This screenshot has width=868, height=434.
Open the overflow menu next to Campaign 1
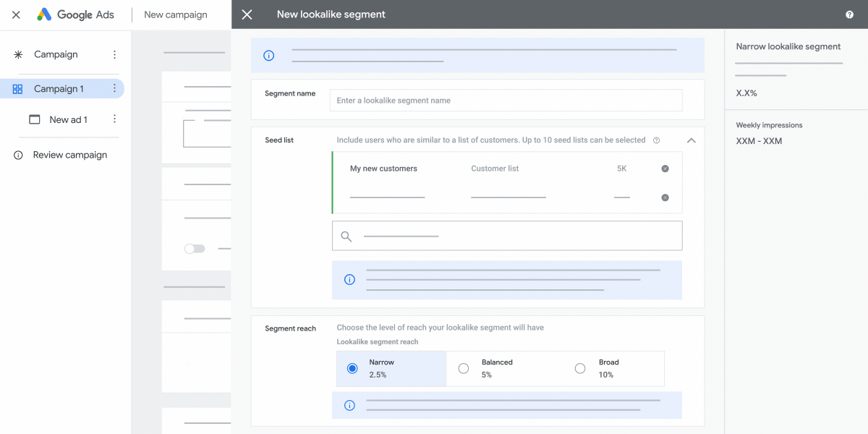(x=114, y=88)
